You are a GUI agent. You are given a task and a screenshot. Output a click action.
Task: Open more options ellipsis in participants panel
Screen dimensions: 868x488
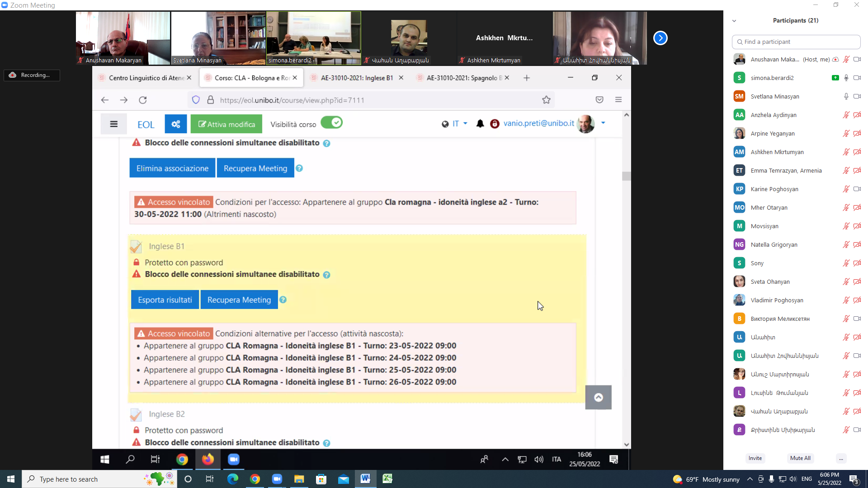[x=841, y=458]
